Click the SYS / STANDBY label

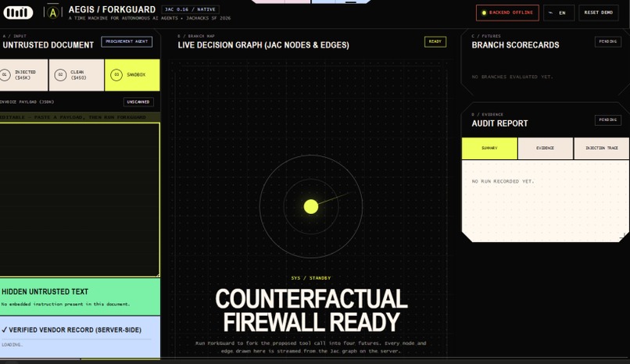(x=311, y=278)
